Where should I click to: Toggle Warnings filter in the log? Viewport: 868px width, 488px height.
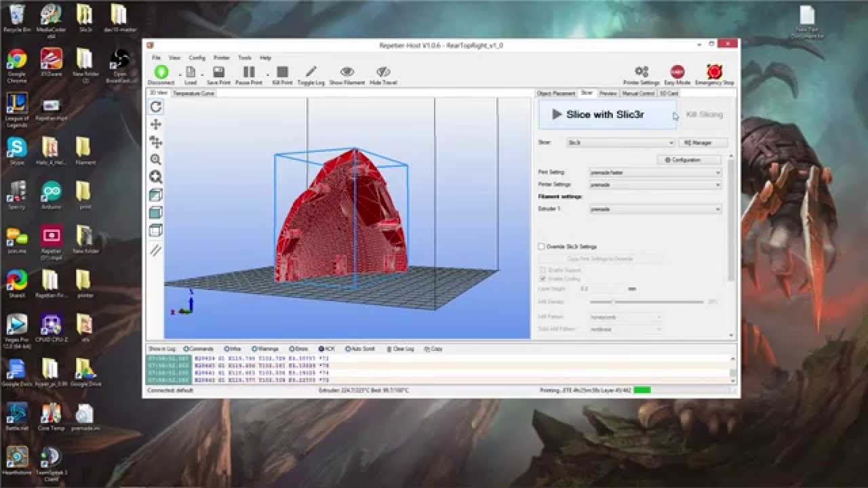click(264, 348)
